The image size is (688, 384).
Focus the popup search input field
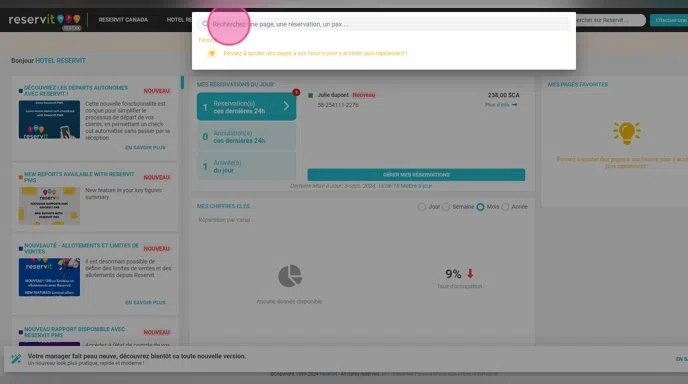click(x=384, y=24)
